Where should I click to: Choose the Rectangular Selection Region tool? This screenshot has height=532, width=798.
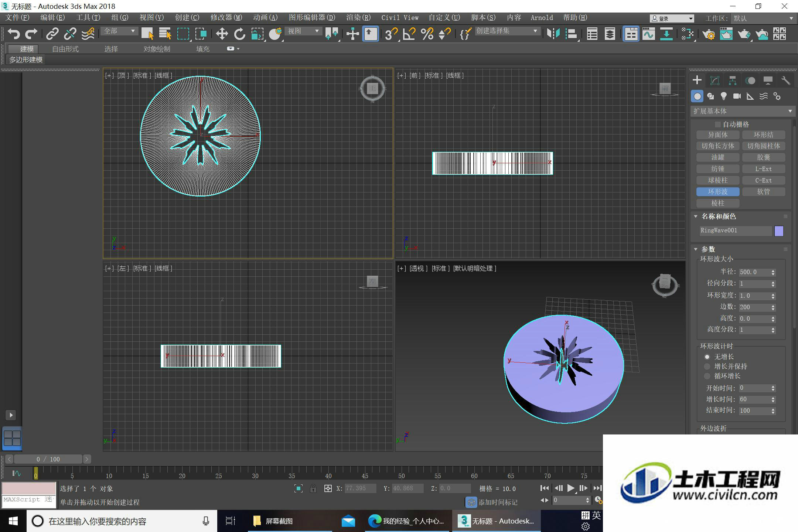click(183, 34)
